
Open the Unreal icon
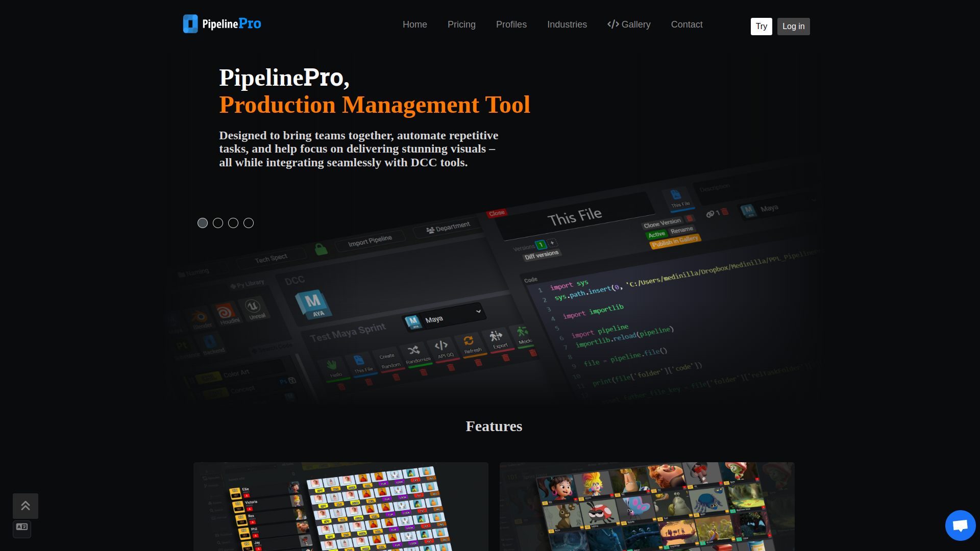click(x=253, y=308)
